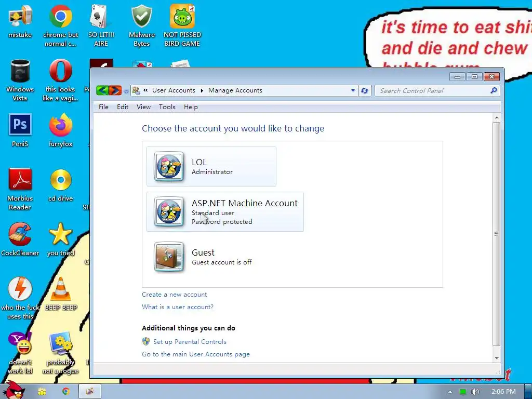Open Morbius Reader icon
This screenshot has width=532, height=399.
click(20, 189)
